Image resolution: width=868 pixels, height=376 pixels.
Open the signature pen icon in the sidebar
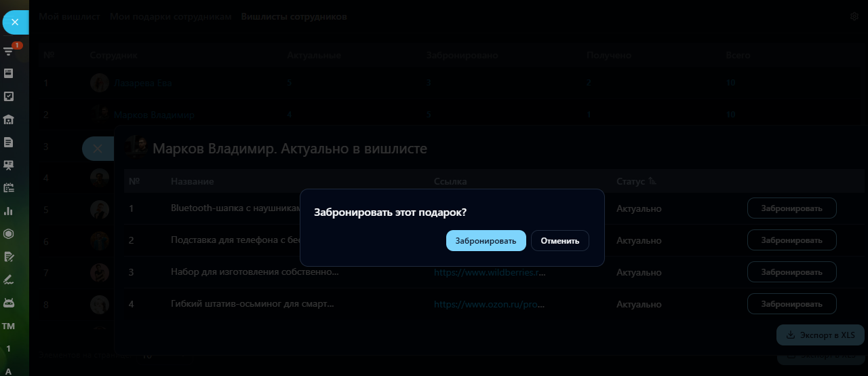coord(9,280)
